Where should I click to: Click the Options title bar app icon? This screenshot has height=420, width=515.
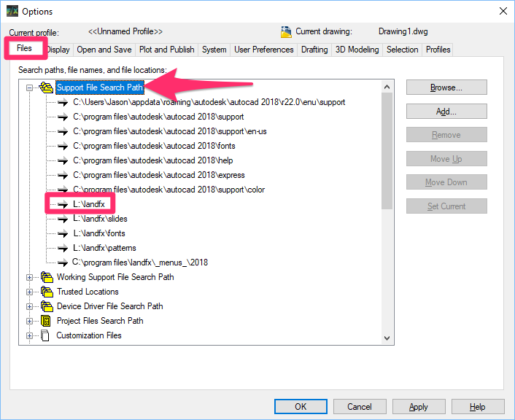tap(12, 11)
